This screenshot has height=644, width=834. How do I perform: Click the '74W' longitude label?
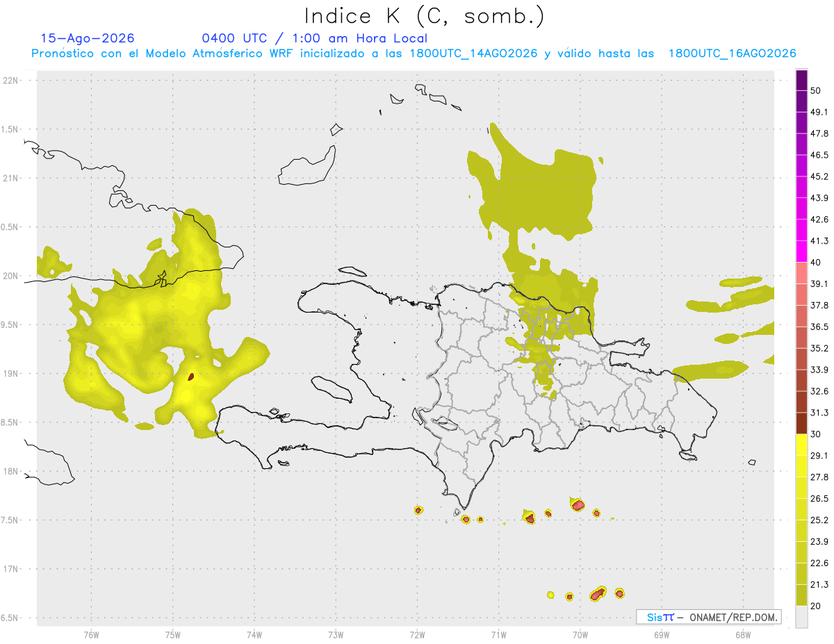[x=254, y=635]
